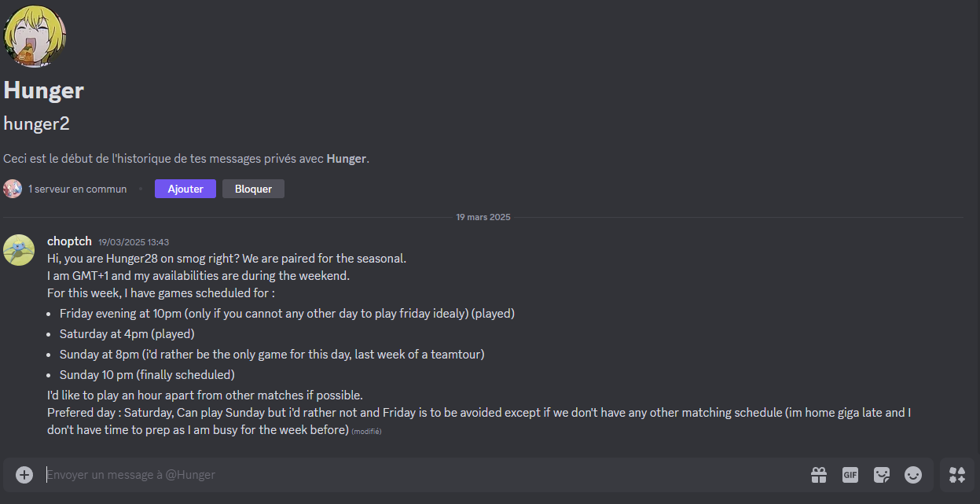Click the Hunger display name heading
The height and width of the screenshot is (504, 980).
coord(44,90)
